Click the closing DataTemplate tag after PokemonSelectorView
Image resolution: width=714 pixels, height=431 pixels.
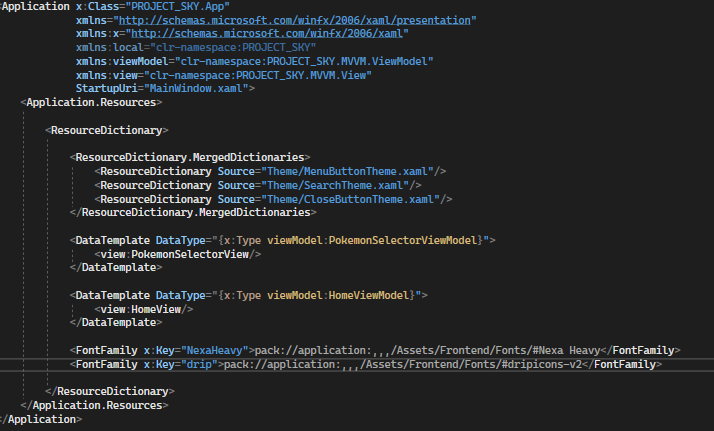pyautogui.click(x=116, y=268)
